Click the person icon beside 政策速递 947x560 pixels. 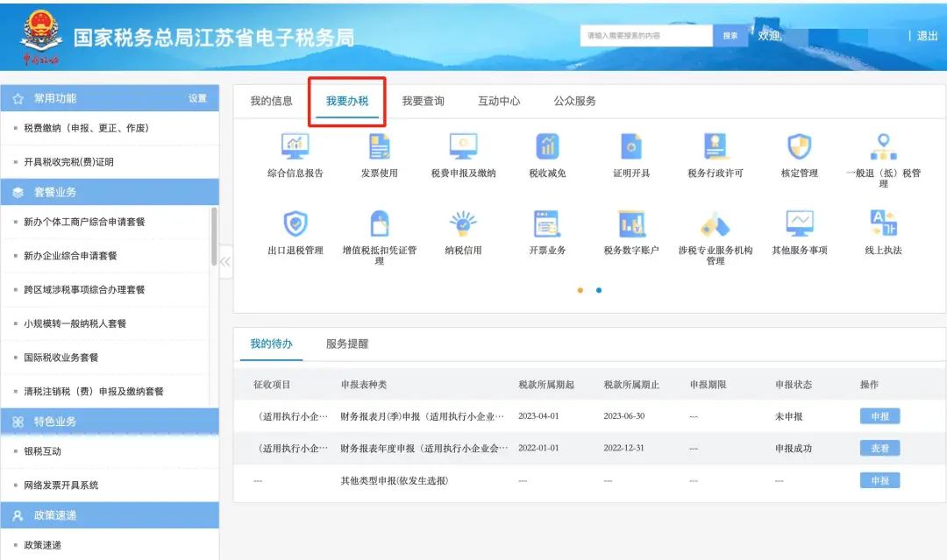[x=18, y=516]
